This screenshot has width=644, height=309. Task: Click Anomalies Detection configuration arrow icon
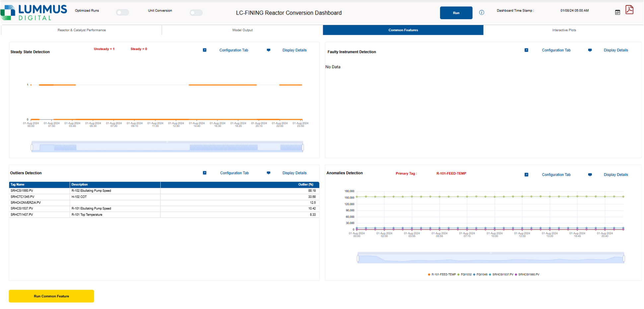click(526, 175)
